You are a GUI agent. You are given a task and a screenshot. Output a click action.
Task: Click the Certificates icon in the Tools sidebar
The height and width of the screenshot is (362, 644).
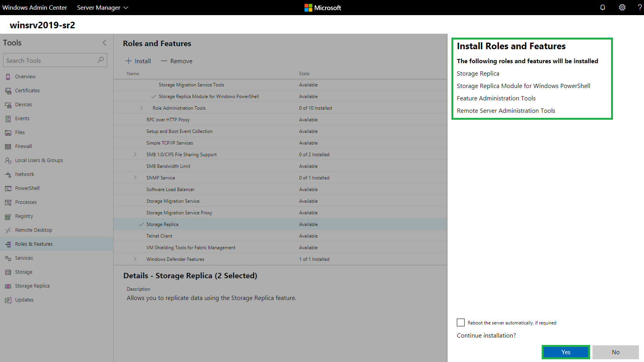8,91
